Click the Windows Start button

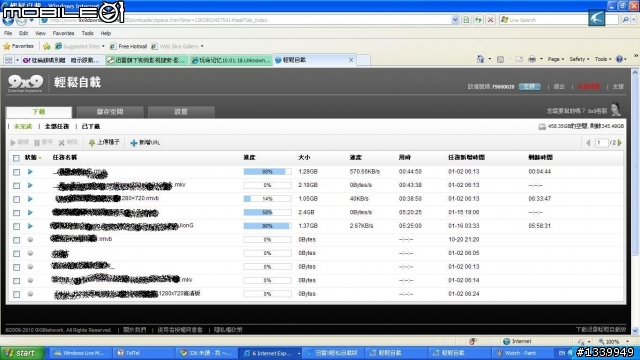point(21,353)
